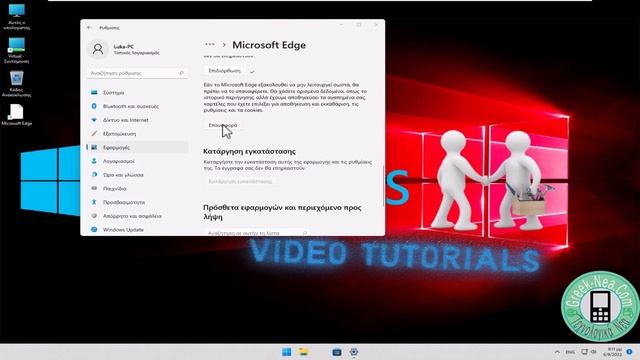Show hidden system tray icons

(x=557, y=352)
